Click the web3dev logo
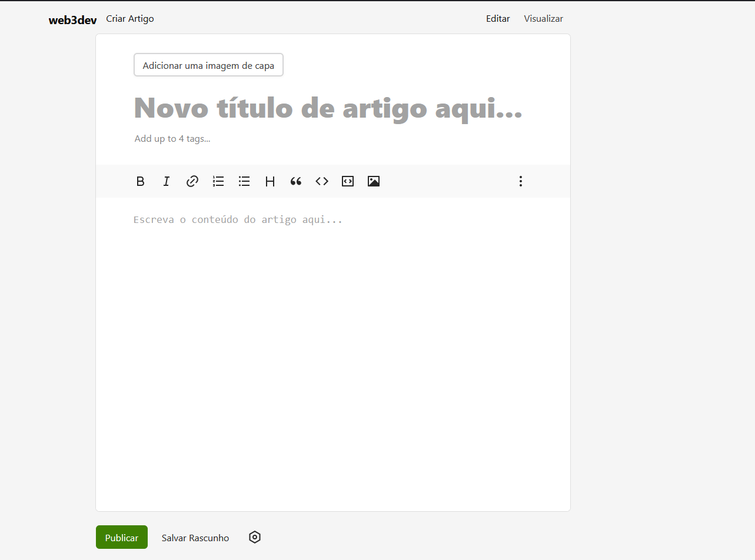Viewport: 755px width, 560px height. (72, 18)
